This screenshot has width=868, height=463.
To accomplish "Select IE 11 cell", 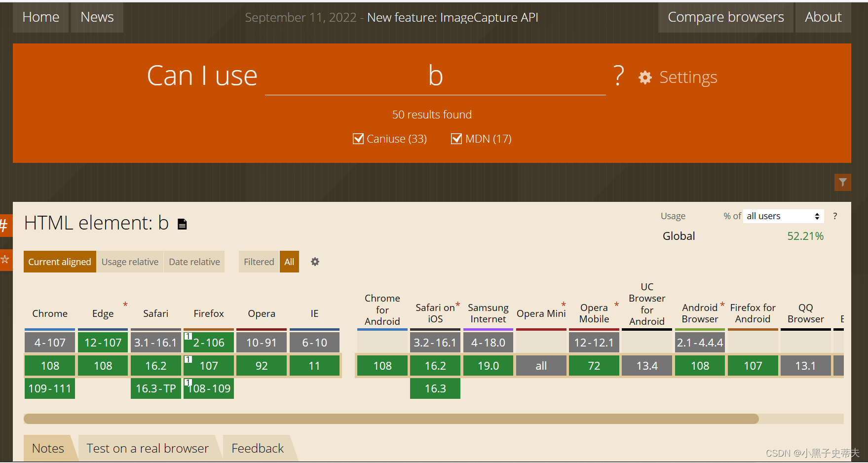I will 314,366.
